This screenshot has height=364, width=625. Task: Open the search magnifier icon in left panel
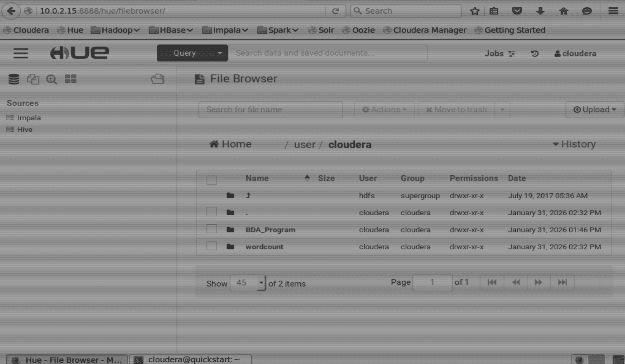click(x=52, y=79)
